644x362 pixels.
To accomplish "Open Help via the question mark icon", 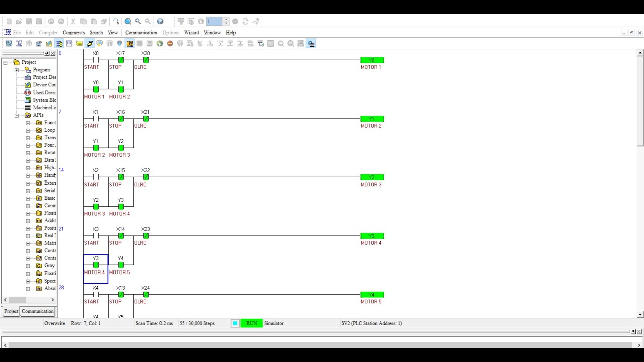I will [x=160, y=21].
